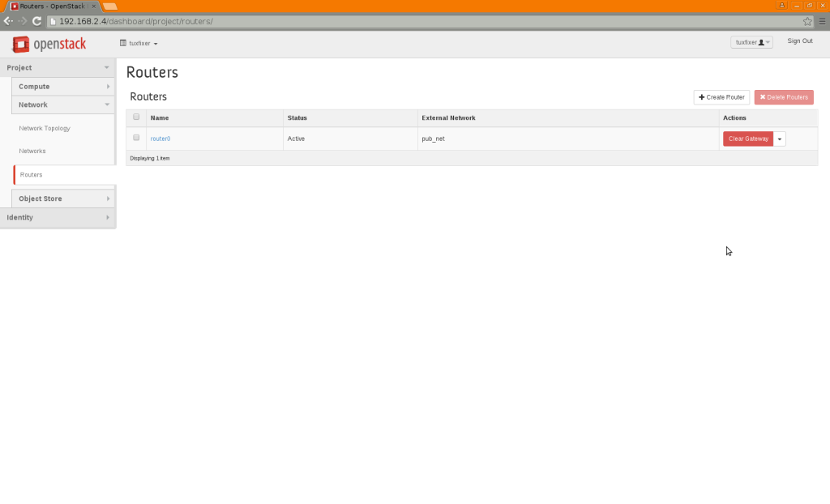Click the forward navigation arrow
This screenshot has width=830, height=504.
click(22, 21)
